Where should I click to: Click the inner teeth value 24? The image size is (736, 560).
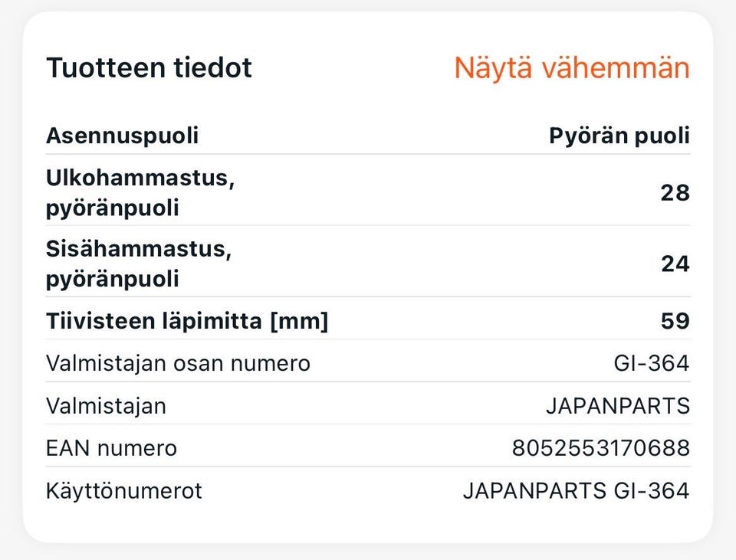(675, 264)
